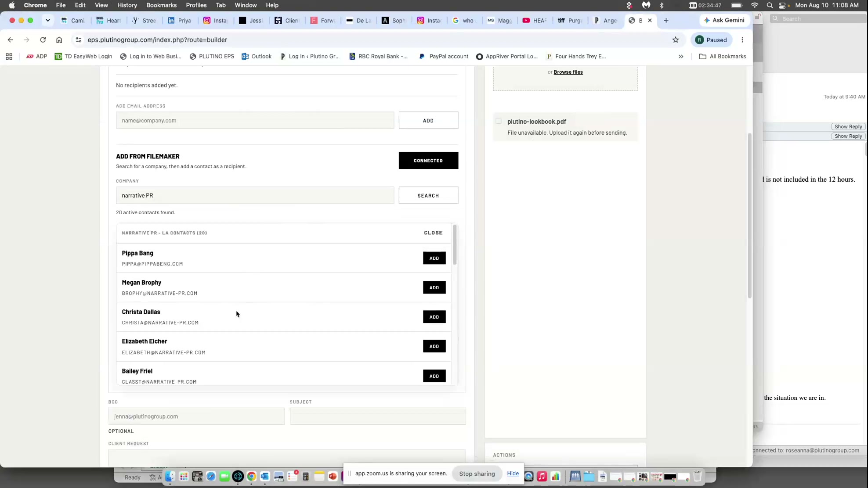Open the Profiles menu in menu bar
Viewport: 868px width, 488px height.
coord(196,5)
